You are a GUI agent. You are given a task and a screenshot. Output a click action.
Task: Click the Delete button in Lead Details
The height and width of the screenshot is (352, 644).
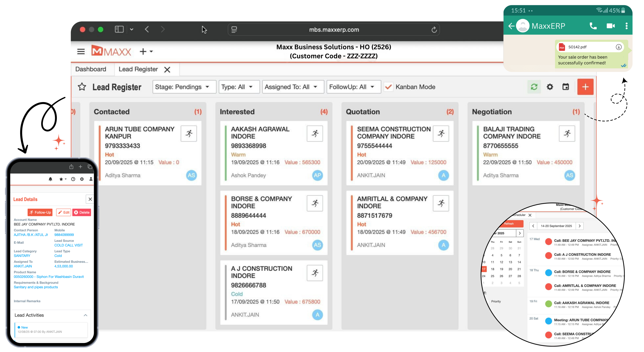[x=82, y=212]
